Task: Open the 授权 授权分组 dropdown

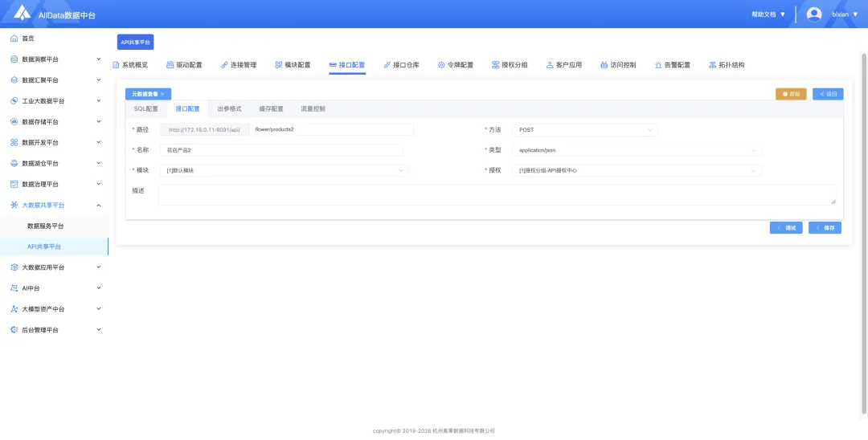Action: click(637, 171)
